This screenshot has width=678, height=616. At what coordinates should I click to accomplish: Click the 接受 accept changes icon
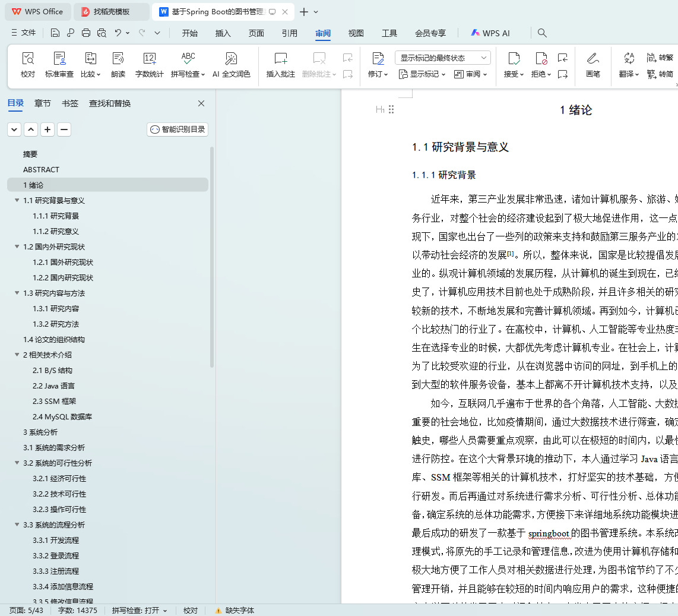pyautogui.click(x=514, y=65)
